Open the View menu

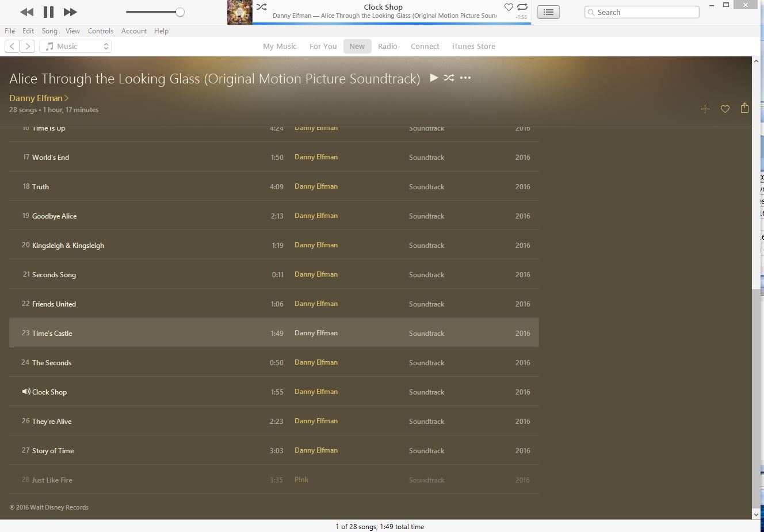(72, 31)
